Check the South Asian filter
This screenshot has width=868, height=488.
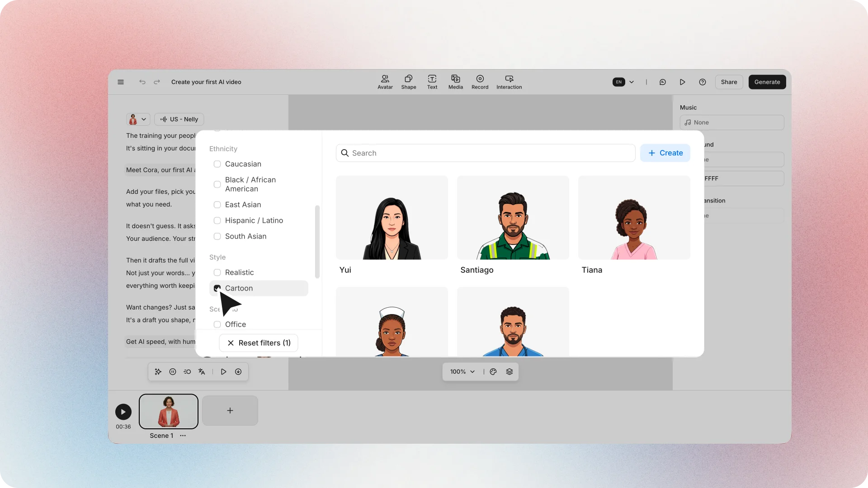pyautogui.click(x=217, y=236)
